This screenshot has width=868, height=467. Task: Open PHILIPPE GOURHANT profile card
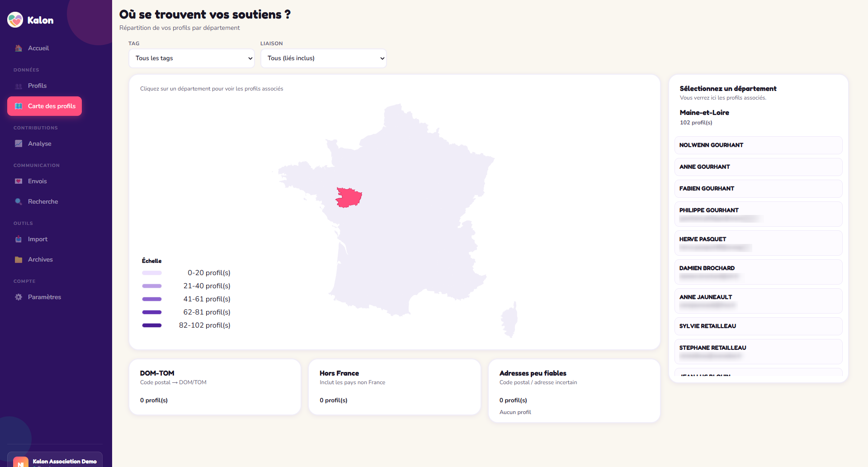point(758,214)
